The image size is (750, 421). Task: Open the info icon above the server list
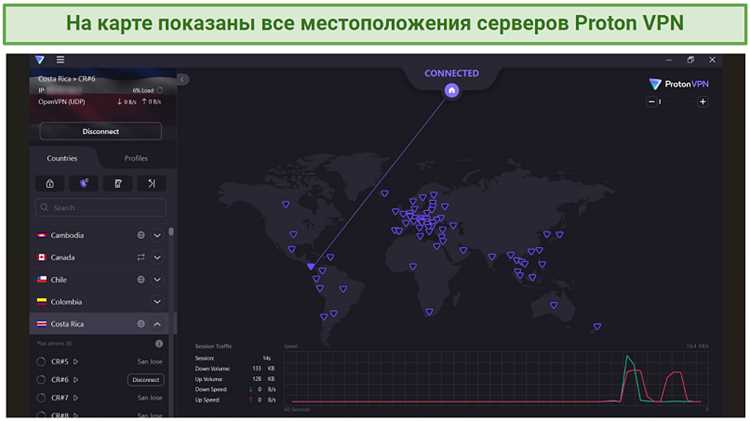click(159, 343)
